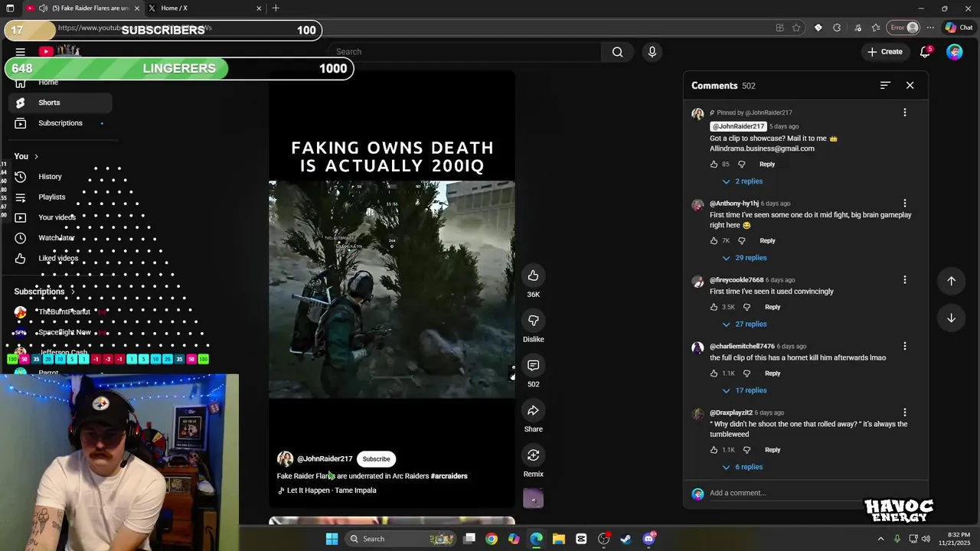The height and width of the screenshot is (551, 980).
Task: Add this page to favorites with the star
Action: pyautogui.click(x=796, y=28)
